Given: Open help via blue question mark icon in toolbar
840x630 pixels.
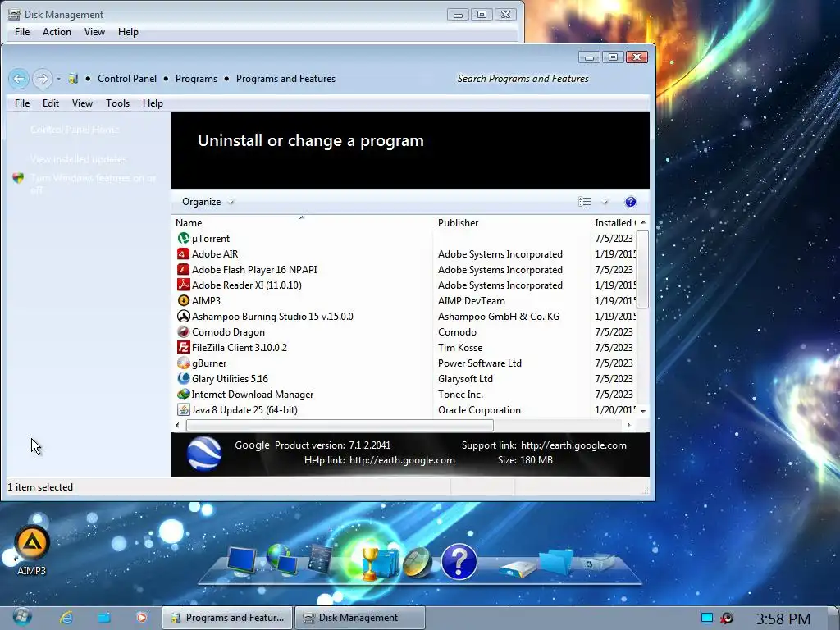Looking at the screenshot, I should (631, 202).
